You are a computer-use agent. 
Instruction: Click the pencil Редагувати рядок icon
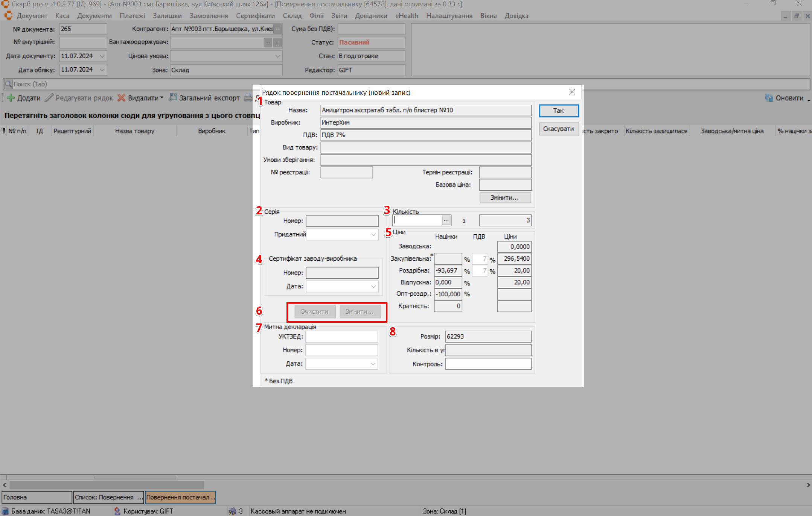(x=49, y=98)
